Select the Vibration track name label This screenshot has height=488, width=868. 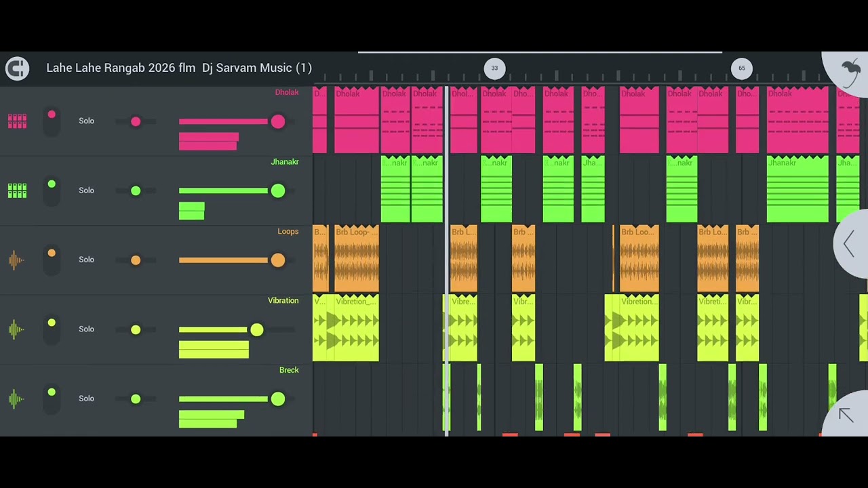point(283,300)
